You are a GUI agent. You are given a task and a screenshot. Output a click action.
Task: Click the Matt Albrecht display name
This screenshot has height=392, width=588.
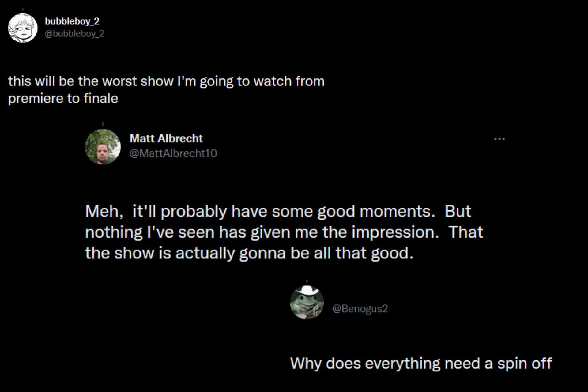point(166,138)
